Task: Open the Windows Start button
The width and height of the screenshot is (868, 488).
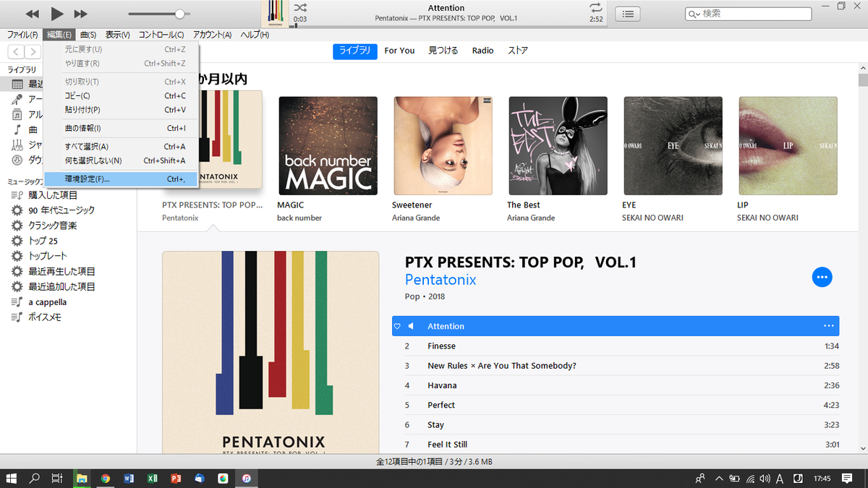Action: pyautogui.click(x=12, y=478)
